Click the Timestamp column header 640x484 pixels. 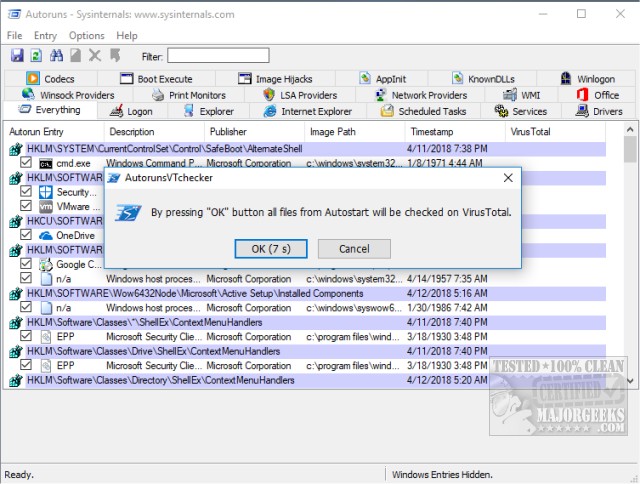pos(455,132)
